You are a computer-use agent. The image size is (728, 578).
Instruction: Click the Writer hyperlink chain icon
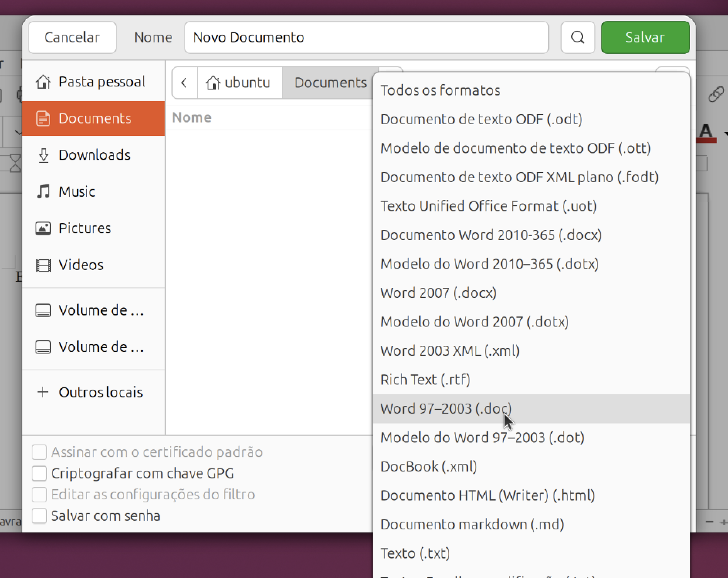[716, 94]
